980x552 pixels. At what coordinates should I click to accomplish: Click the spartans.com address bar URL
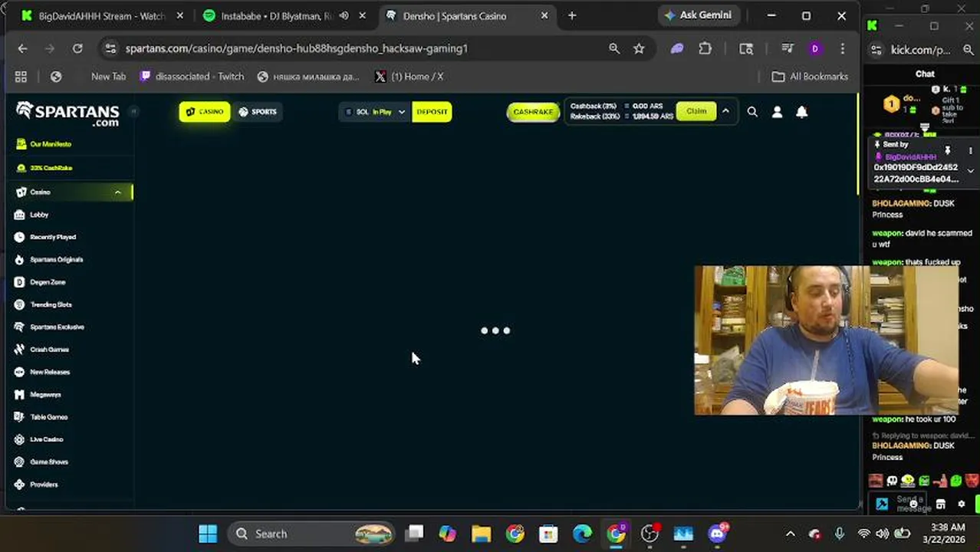(x=296, y=48)
